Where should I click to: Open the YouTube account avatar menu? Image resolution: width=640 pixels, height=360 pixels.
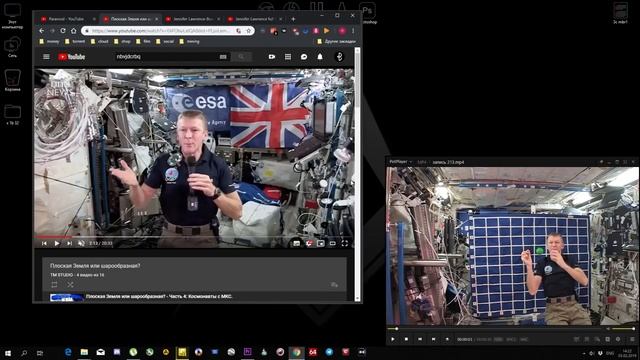[339, 57]
